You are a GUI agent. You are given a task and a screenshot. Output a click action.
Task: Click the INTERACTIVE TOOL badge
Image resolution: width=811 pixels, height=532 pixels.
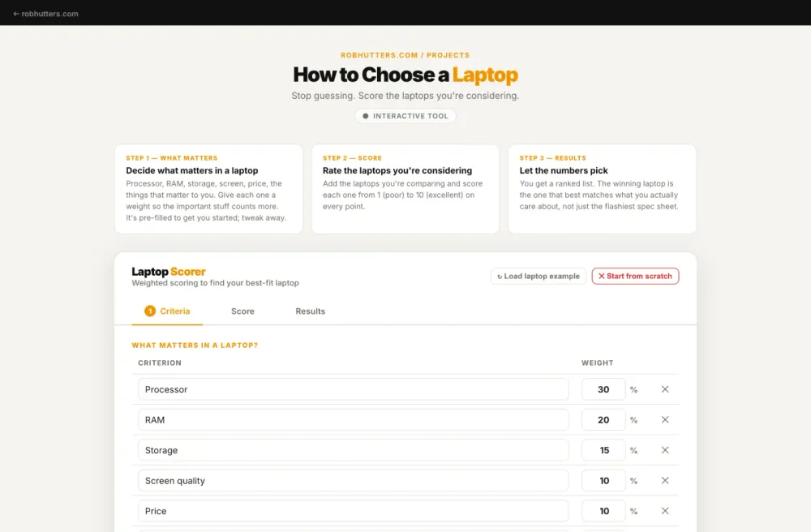click(x=405, y=116)
